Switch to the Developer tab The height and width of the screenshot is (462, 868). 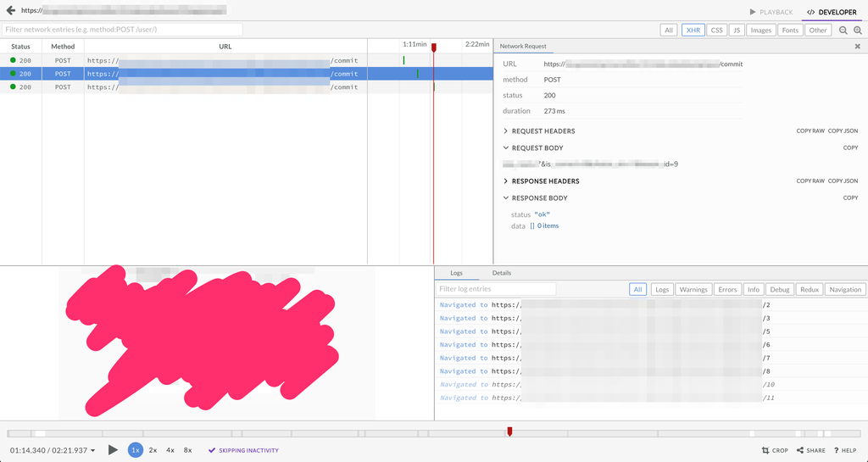[832, 12]
